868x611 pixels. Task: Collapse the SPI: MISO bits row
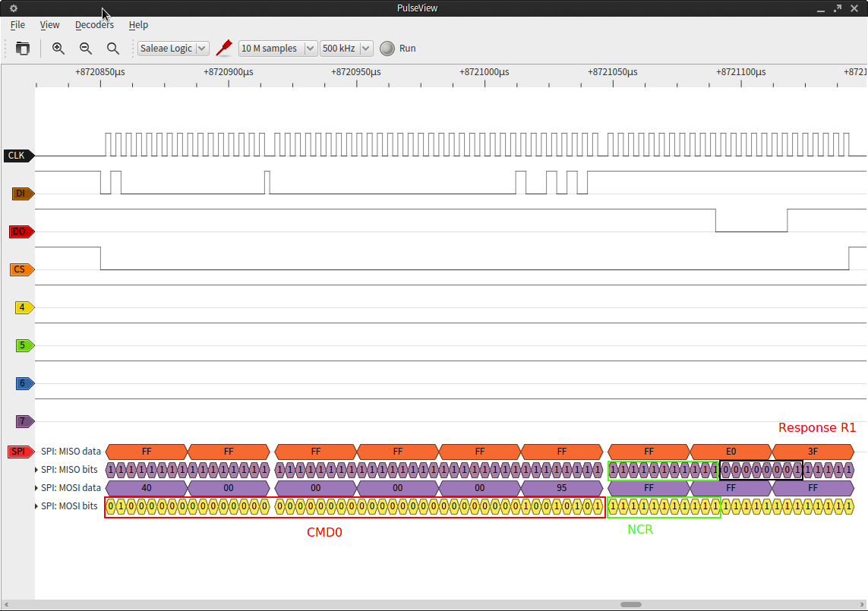[x=37, y=470]
